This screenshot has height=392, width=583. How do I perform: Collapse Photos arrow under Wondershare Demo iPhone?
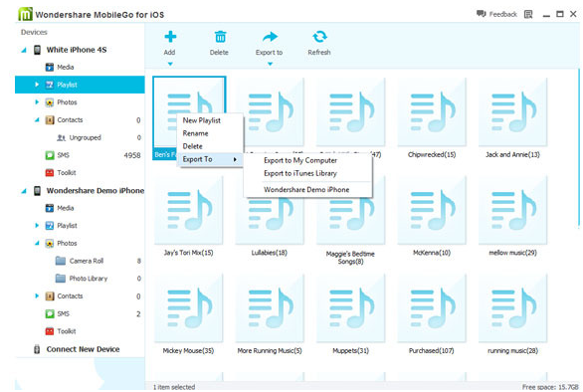coord(37,243)
